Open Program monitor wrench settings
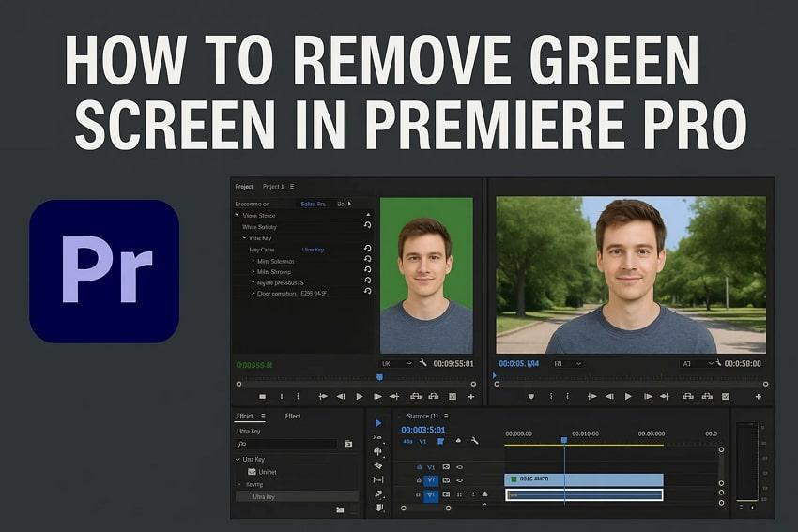This screenshot has width=798, height=532. (x=718, y=362)
